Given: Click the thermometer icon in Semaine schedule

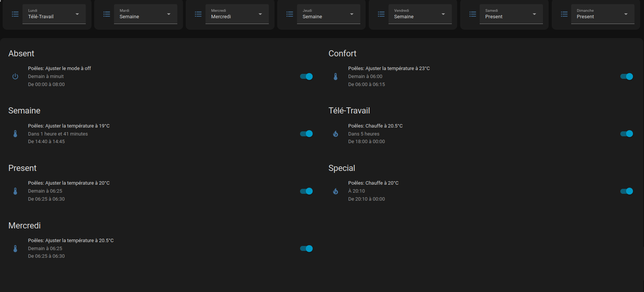Looking at the screenshot, I should pyautogui.click(x=15, y=134).
